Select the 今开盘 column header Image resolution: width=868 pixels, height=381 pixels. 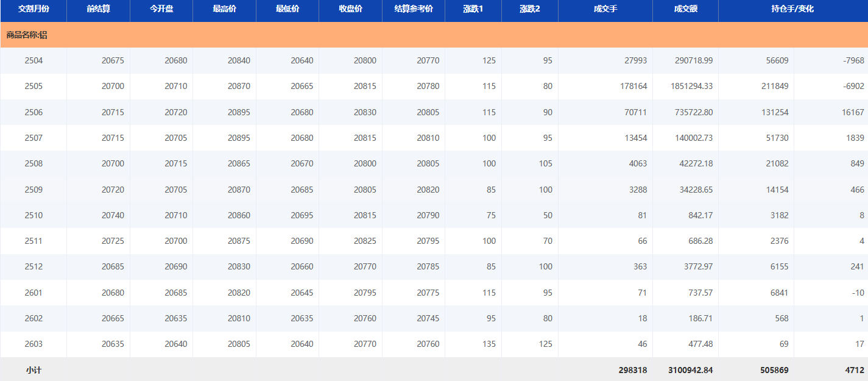(161, 9)
